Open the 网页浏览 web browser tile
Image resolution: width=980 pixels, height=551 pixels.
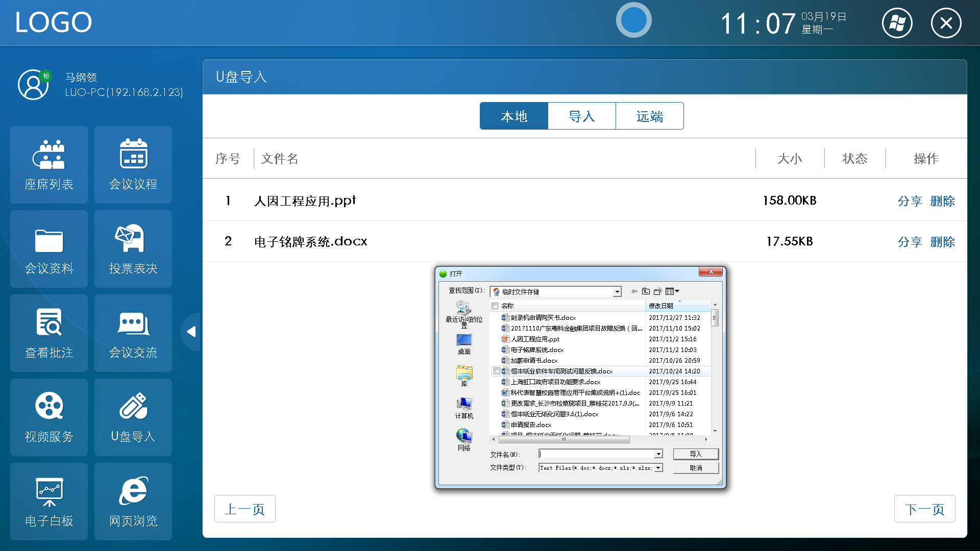pos(133,501)
